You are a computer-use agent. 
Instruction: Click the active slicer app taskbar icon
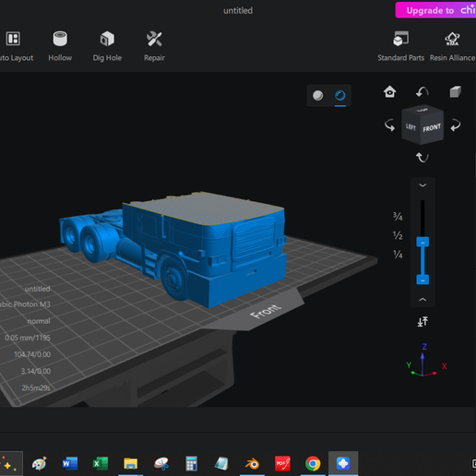[x=343, y=463]
